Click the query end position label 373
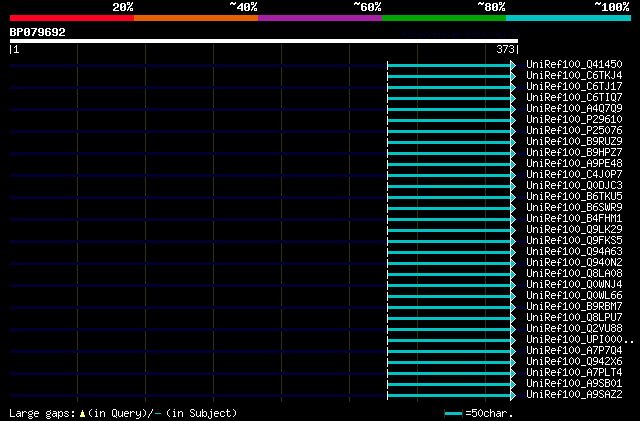640x421 pixels. coord(505,49)
